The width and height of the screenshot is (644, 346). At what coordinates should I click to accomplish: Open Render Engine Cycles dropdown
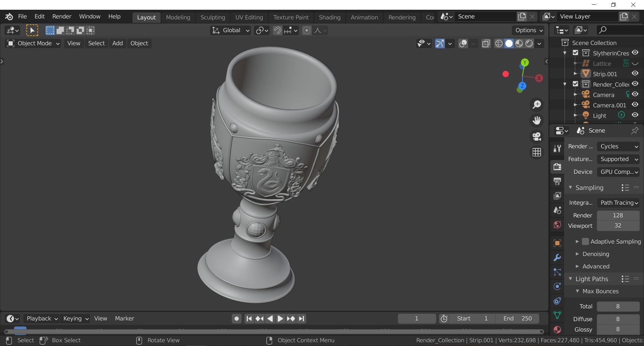pos(618,147)
